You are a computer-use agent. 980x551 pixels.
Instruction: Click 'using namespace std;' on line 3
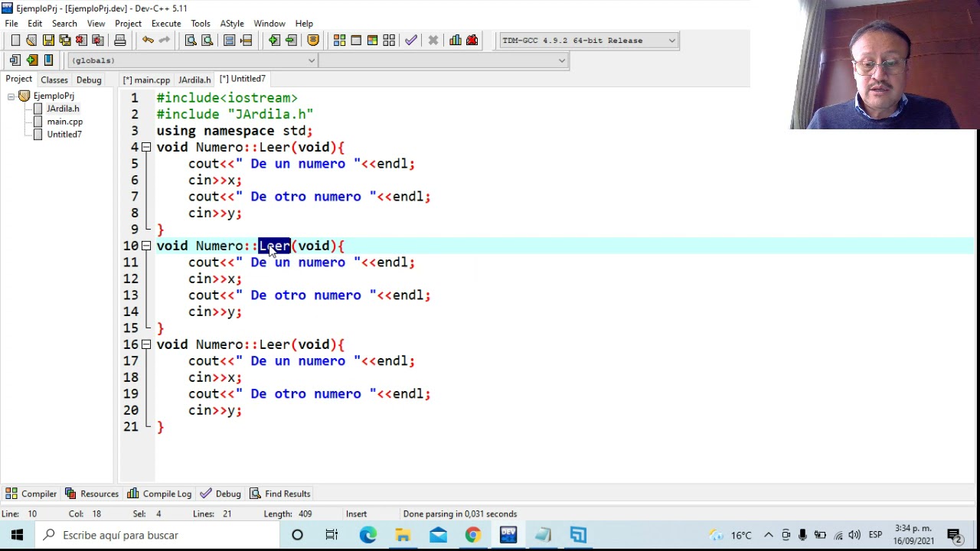pos(234,131)
